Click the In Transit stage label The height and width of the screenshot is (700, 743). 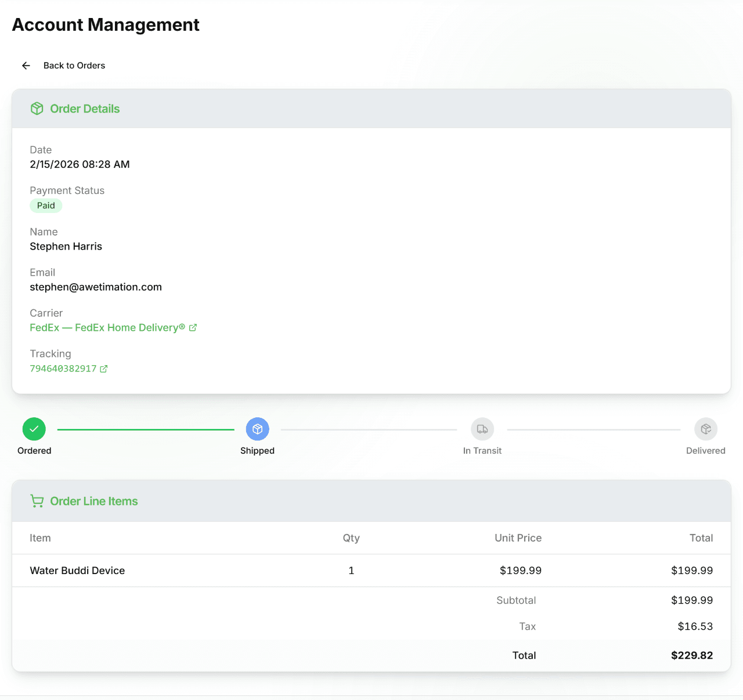482,450
